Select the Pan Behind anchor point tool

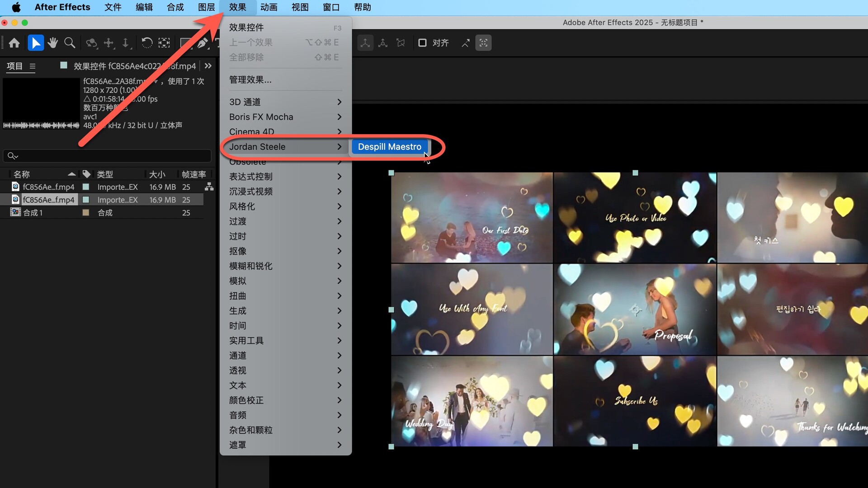(x=164, y=43)
